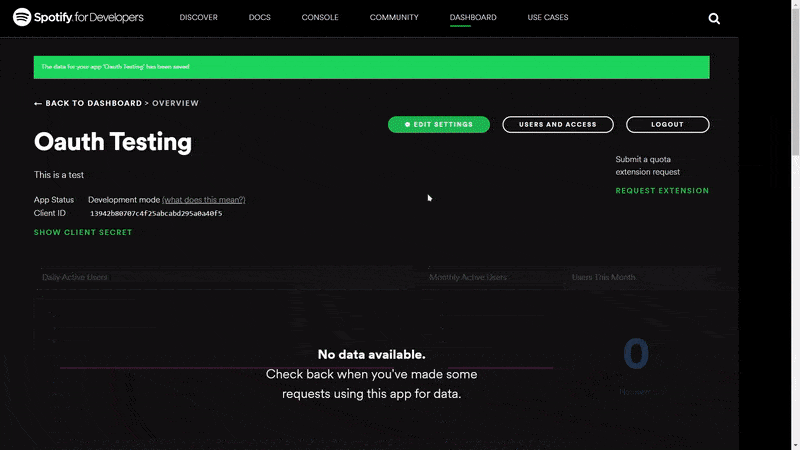Click the Monthly Active Users header
The image size is (800, 450).
pos(467,277)
